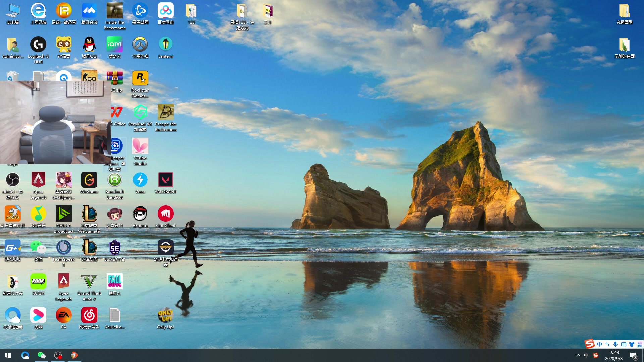Open the Windows Start menu

click(8, 355)
